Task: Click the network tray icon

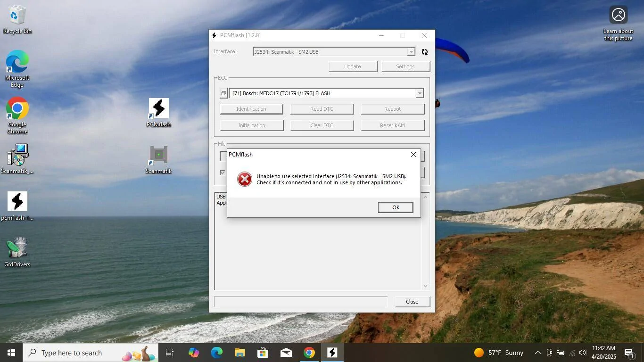Action: tap(572, 353)
